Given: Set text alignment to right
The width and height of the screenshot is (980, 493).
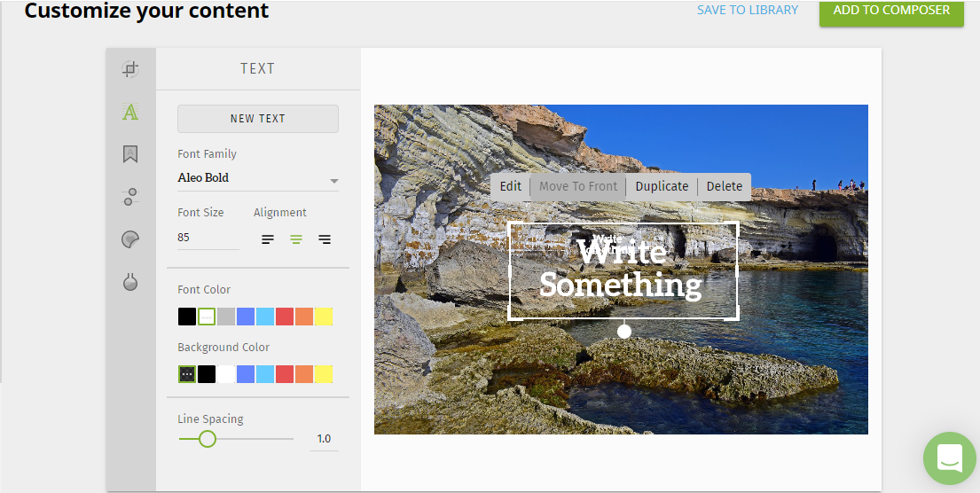Looking at the screenshot, I should pos(325,239).
